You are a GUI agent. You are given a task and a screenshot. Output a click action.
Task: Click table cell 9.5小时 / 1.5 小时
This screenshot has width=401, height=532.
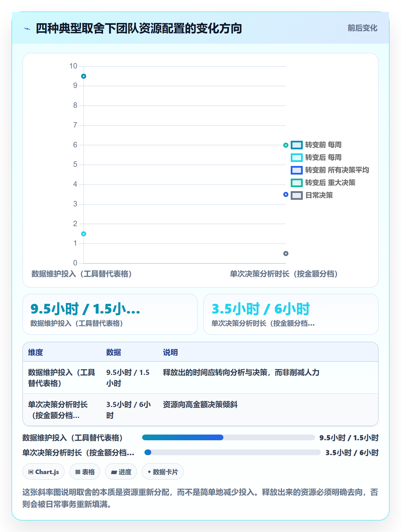128,378
